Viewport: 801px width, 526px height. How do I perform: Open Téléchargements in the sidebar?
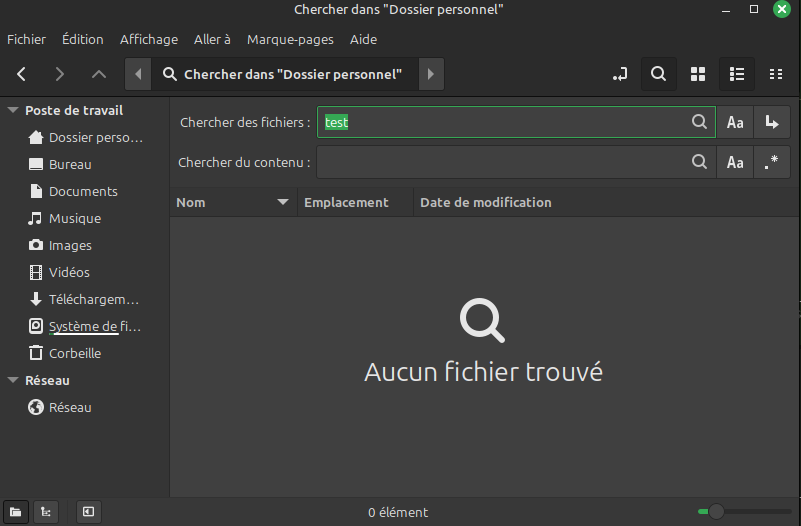tap(93, 300)
